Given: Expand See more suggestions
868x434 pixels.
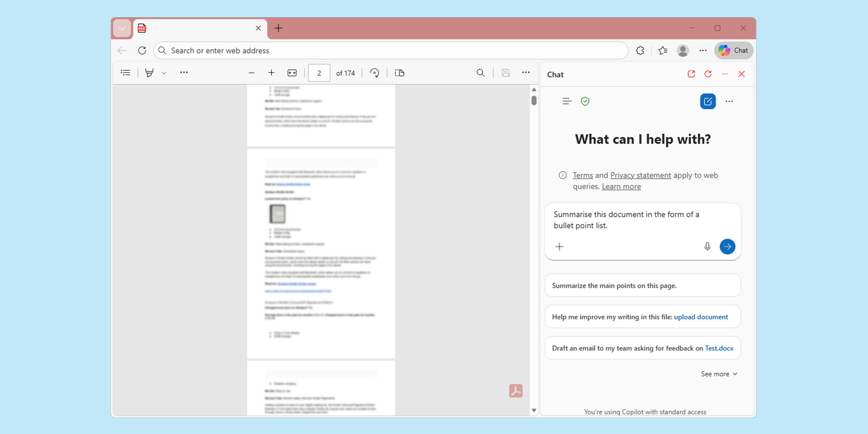Looking at the screenshot, I should (719, 374).
